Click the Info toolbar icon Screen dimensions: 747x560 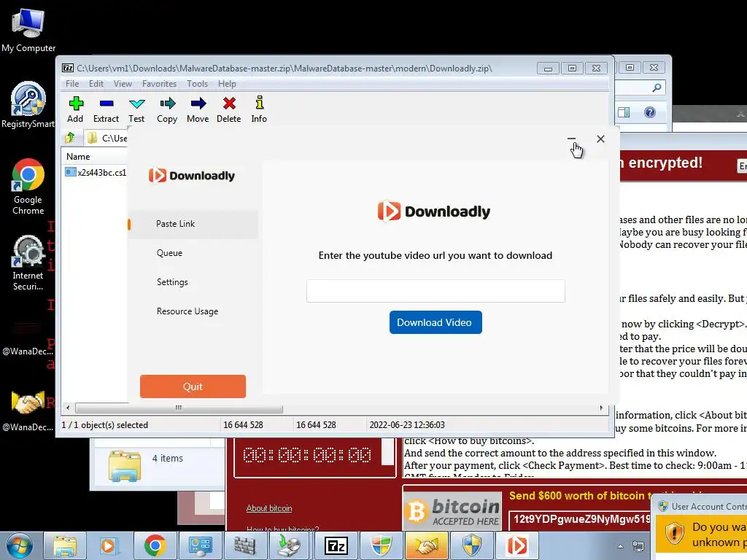(259, 109)
